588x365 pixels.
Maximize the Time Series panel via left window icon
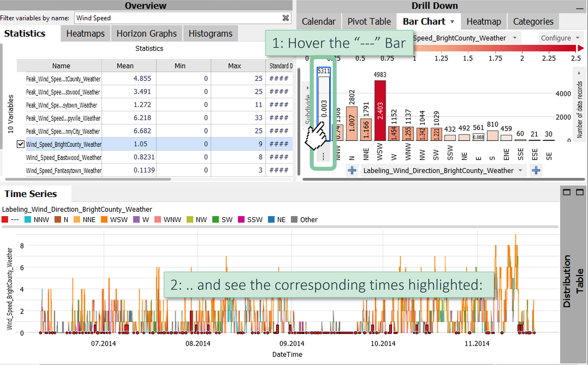click(566, 192)
